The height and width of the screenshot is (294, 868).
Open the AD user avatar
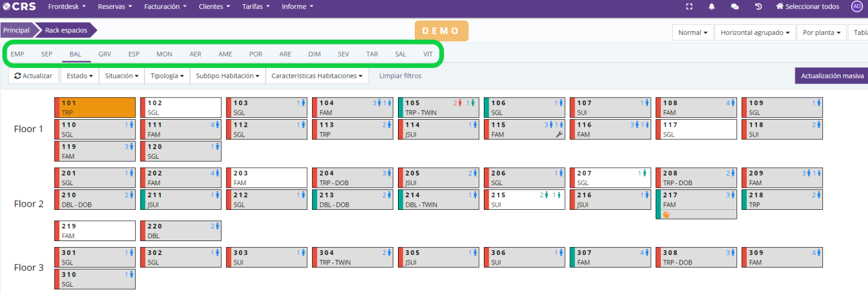pos(857,7)
